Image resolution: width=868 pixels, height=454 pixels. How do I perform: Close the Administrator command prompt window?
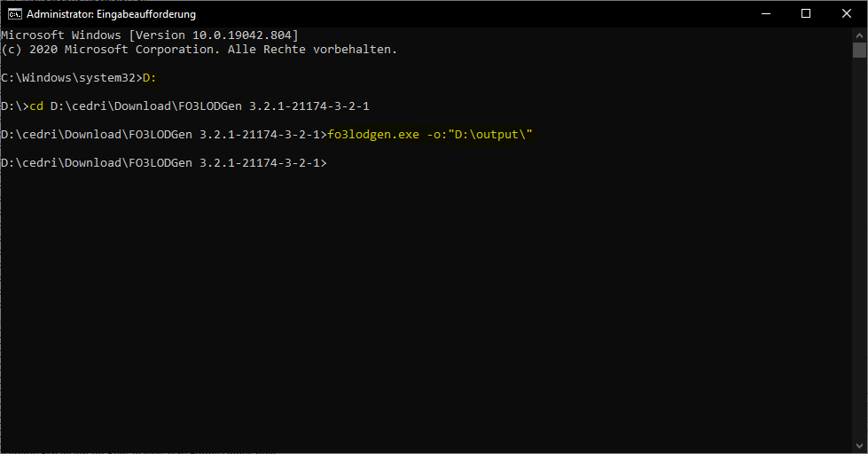tap(847, 13)
